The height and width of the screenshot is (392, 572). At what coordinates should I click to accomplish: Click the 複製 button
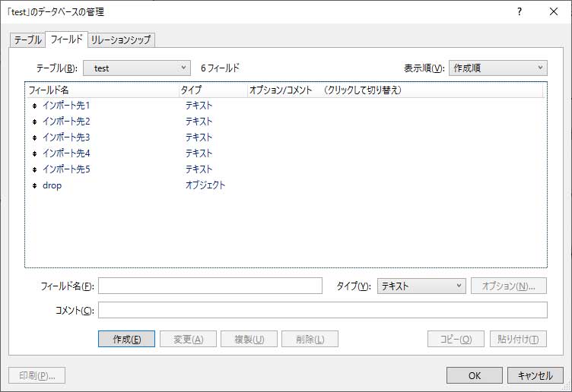[x=249, y=339]
